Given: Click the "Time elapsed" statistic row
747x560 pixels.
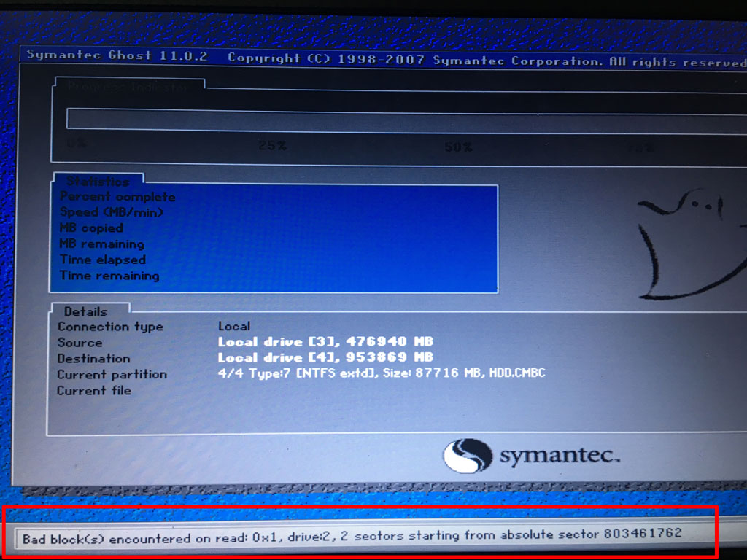Looking at the screenshot, I should pos(102,260).
